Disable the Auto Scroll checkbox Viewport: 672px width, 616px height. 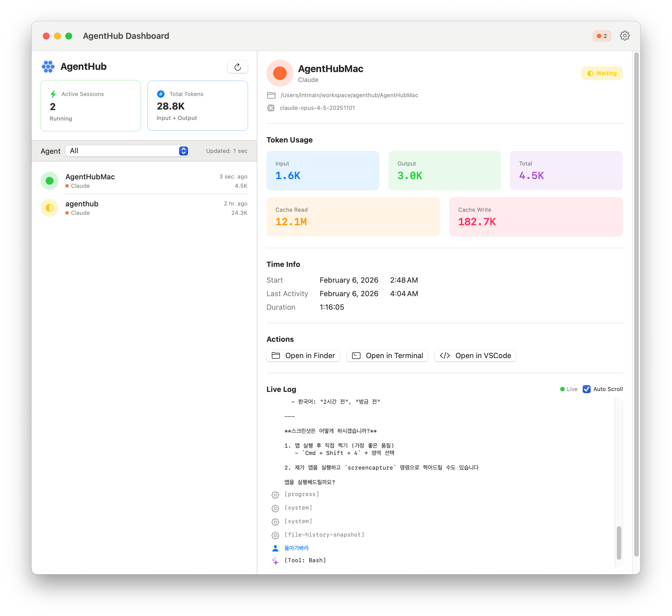coord(587,389)
